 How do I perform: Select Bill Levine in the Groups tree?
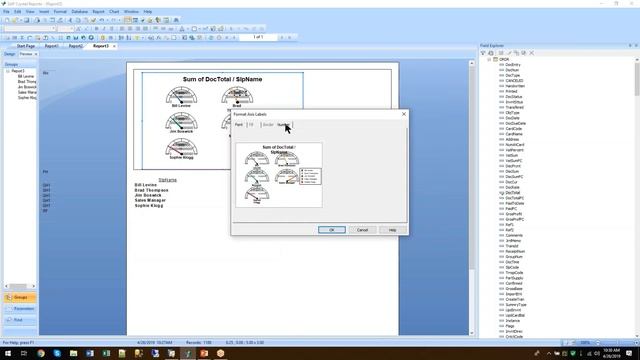[x=26, y=76]
